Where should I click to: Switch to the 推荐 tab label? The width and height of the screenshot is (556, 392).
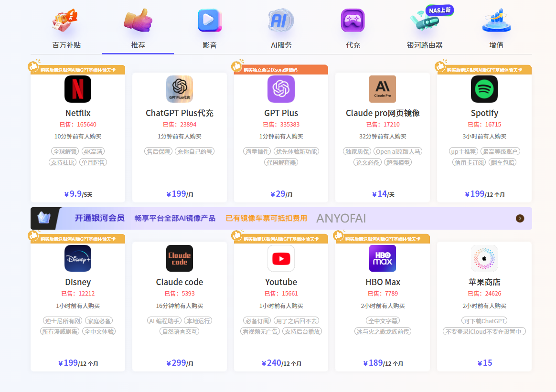tap(138, 45)
